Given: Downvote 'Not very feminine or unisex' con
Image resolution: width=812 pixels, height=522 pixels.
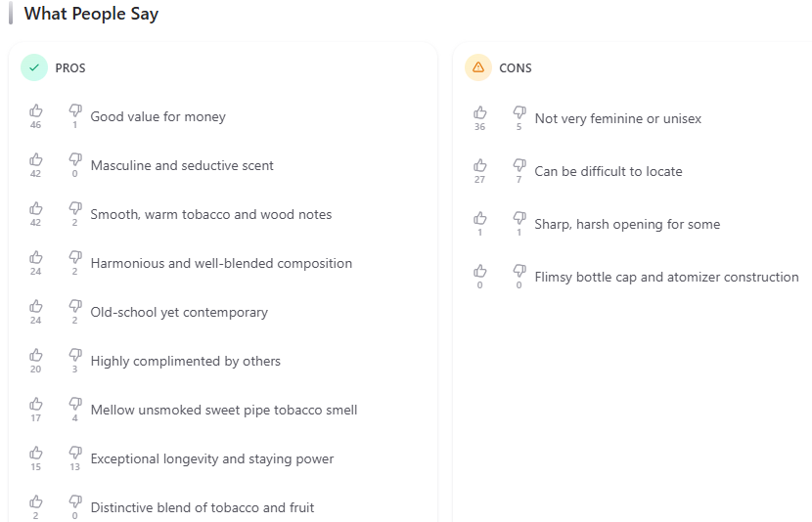Looking at the screenshot, I should [x=519, y=112].
